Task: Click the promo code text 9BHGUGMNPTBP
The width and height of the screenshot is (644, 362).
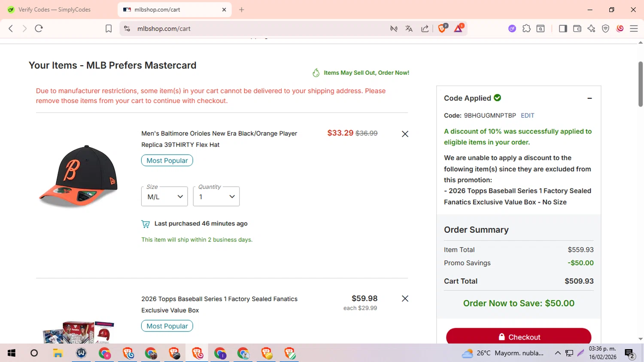Action: click(x=490, y=116)
